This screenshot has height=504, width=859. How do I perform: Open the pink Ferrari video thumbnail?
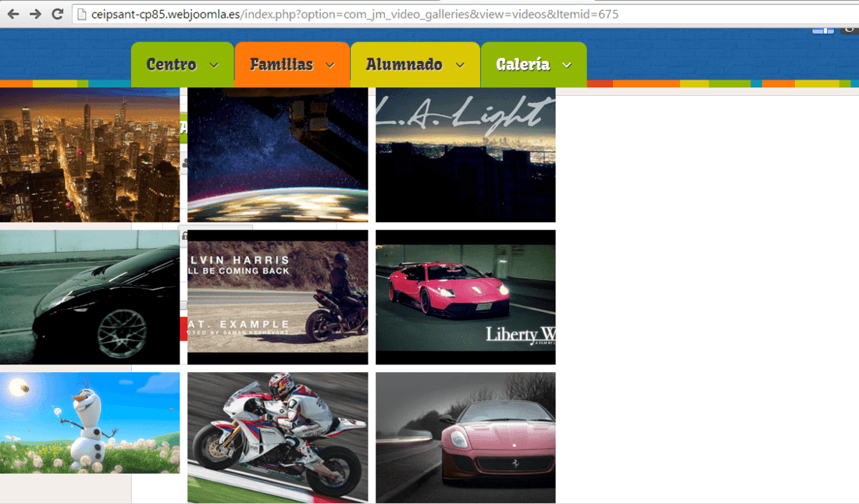coord(465,438)
